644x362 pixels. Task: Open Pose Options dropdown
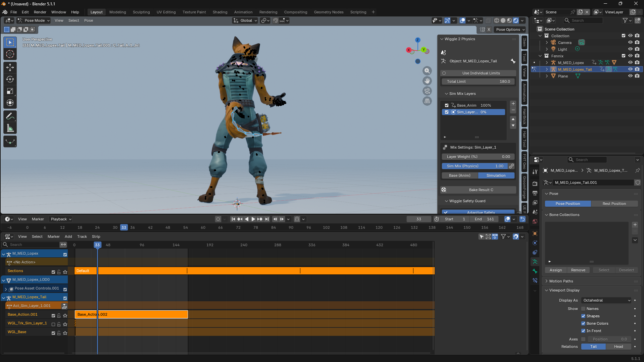click(x=510, y=30)
